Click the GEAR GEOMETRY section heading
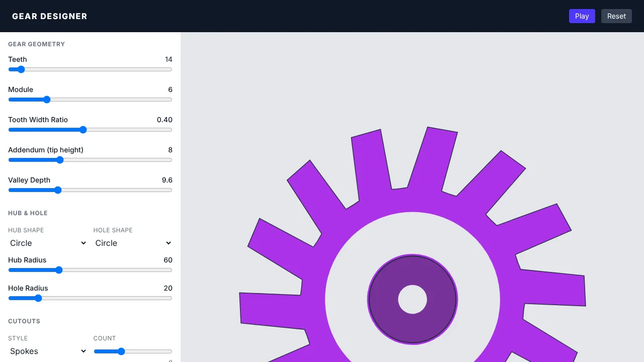This screenshot has height=362, width=644. (x=36, y=44)
